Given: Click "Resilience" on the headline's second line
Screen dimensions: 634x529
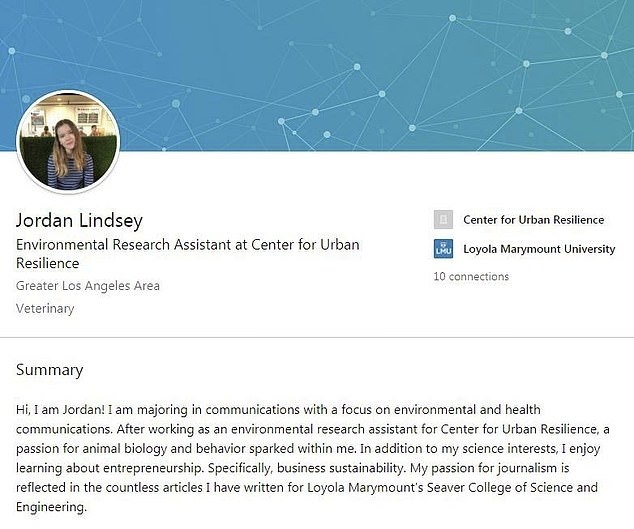Looking at the screenshot, I should pyautogui.click(x=47, y=264).
